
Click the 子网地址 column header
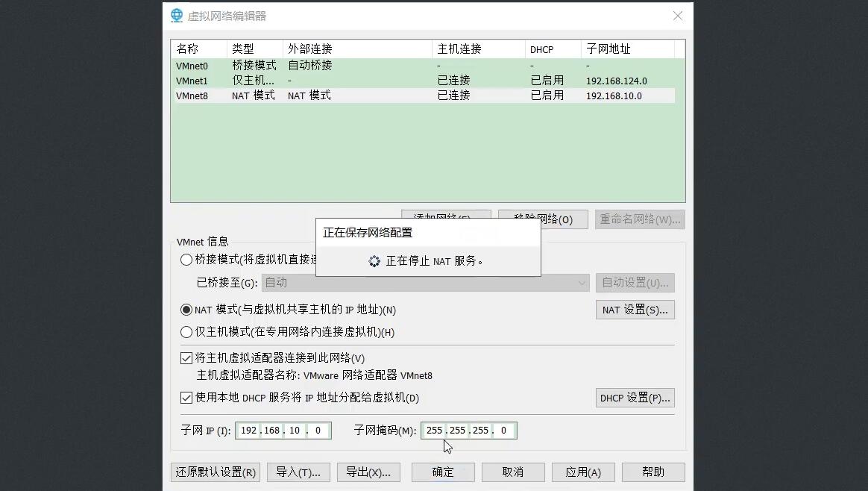(x=628, y=49)
